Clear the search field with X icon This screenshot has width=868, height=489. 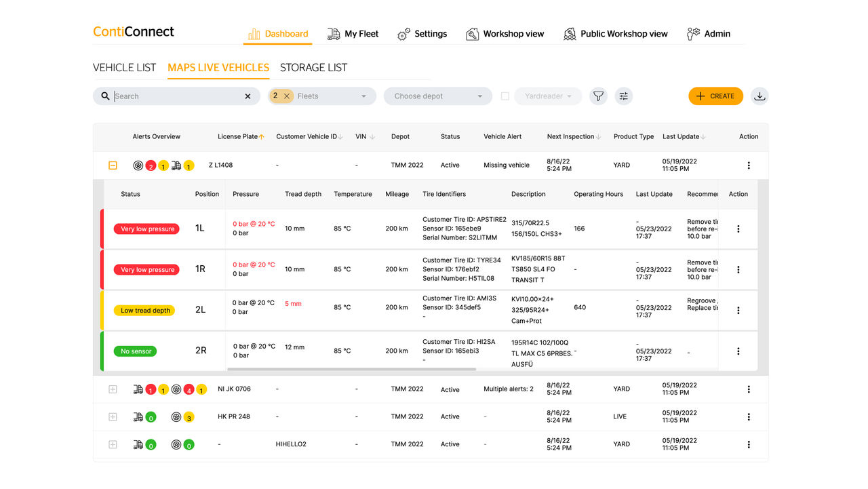click(248, 96)
